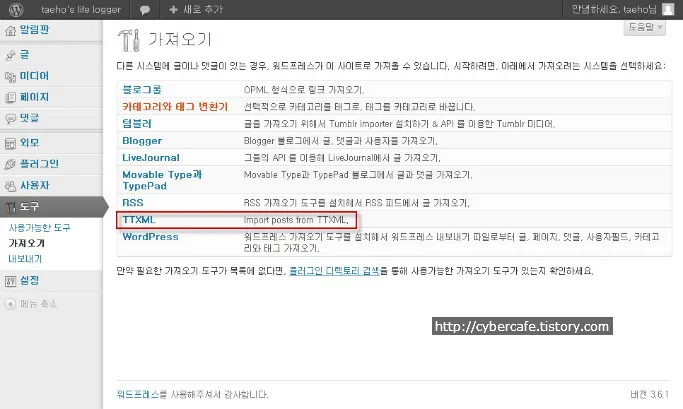Open the 텀블러 importer link
Screen dimensions: 683x409
click(137, 124)
